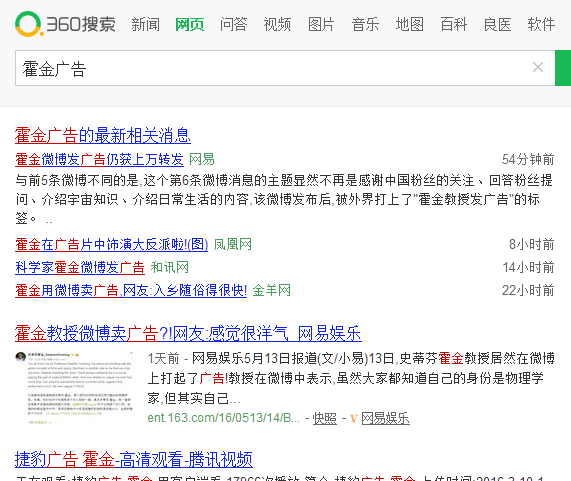Image resolution: width=571 pixels, height=481 pixels.
Task: Click the 金羊网 source label
Action: click(x=271, y=291)
